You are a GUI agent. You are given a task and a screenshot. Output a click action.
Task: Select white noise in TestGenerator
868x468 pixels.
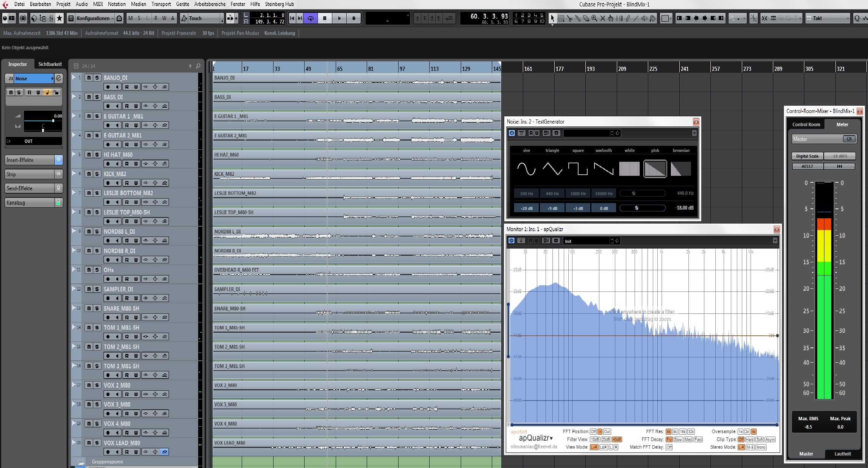629,169
